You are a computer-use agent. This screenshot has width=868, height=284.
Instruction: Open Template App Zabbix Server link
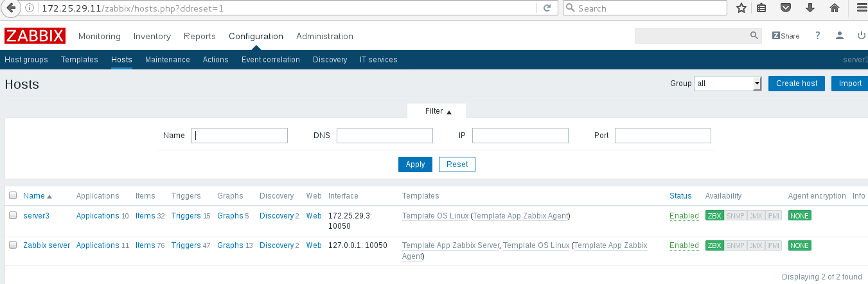click(x=451, y=245)
